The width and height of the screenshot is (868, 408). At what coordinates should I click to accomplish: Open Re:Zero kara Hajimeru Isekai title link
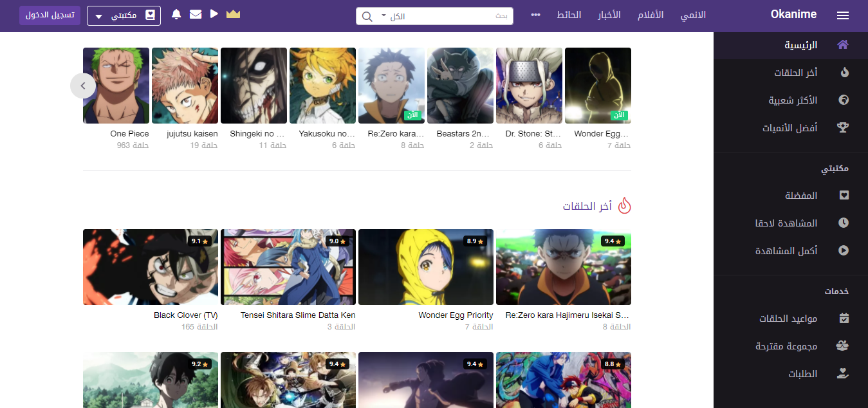click(x=567, y=315)
